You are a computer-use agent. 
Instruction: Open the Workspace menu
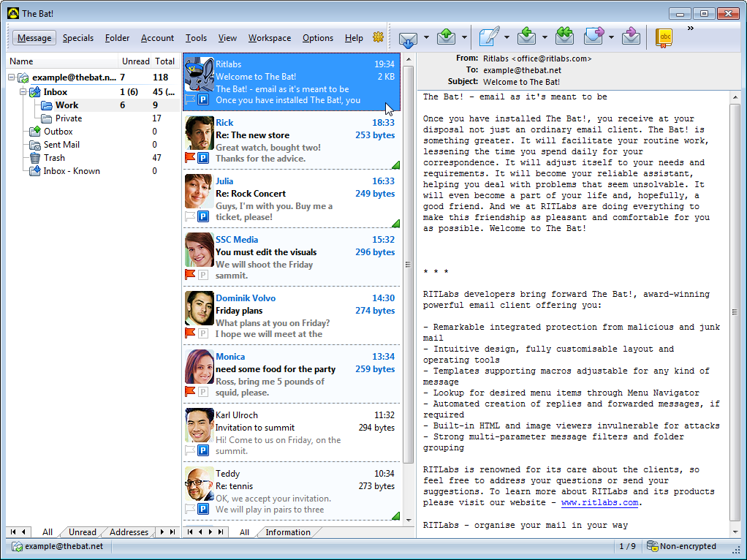point(270,38)
